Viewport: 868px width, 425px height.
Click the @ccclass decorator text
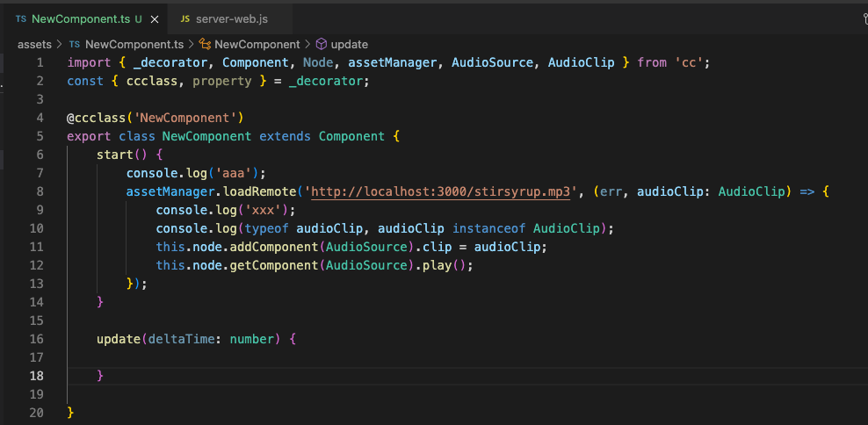click(97, 118)
